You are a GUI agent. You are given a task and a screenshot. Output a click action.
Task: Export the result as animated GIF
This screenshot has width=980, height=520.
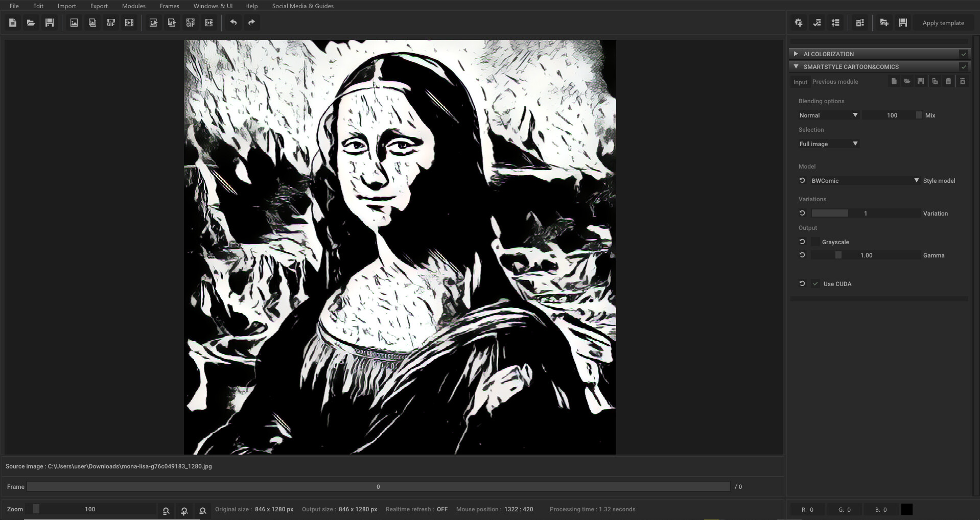190,22
